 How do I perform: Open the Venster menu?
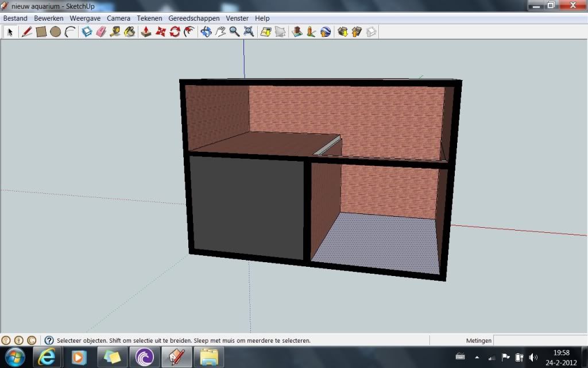[x=238, y=18]
